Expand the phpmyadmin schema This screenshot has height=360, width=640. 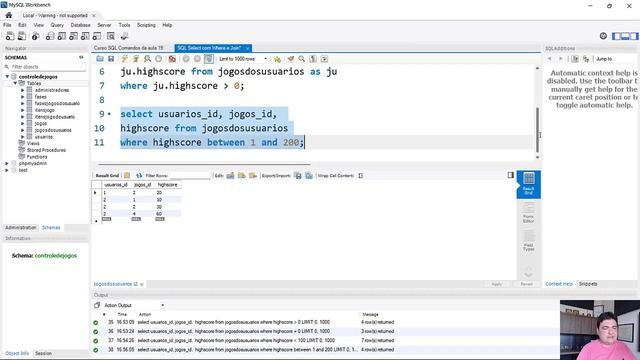7,163
